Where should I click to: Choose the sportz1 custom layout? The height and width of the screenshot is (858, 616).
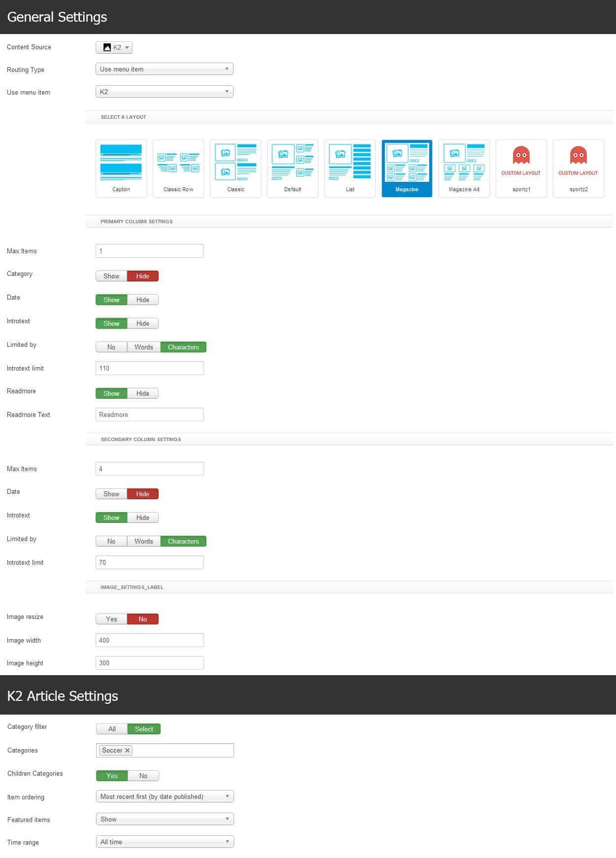coord(521,168)
